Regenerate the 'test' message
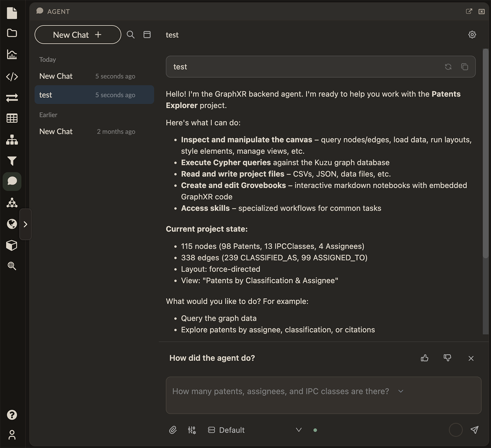The width and height of the screenshot is (491, 448). 448,67
